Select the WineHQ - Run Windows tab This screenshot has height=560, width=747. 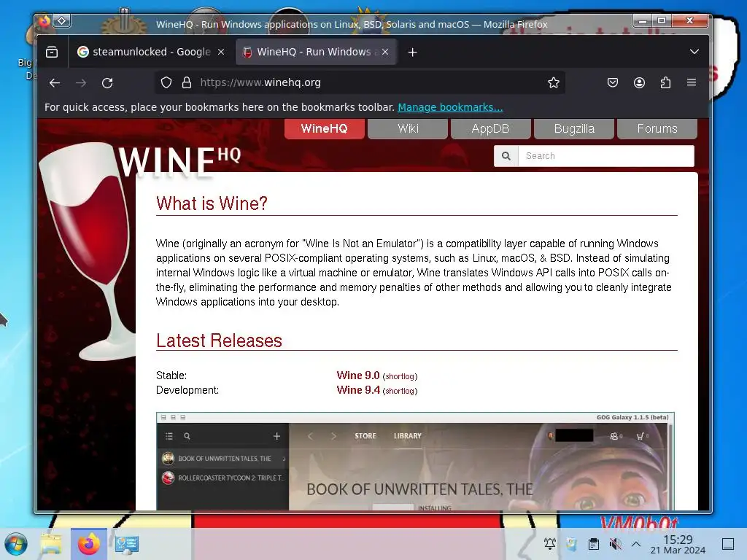[317, 52]
